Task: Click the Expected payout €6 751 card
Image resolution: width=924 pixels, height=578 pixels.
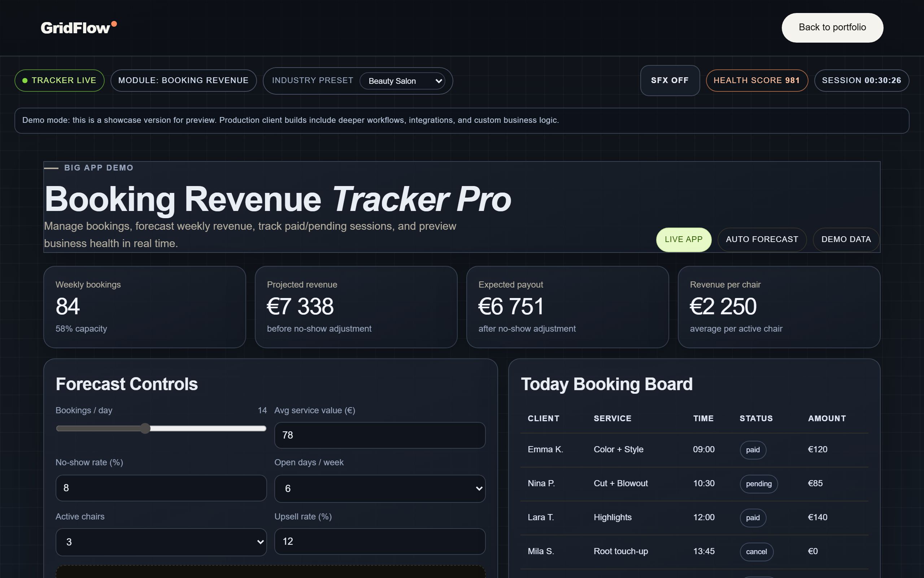Action: (x=567, y=307)
